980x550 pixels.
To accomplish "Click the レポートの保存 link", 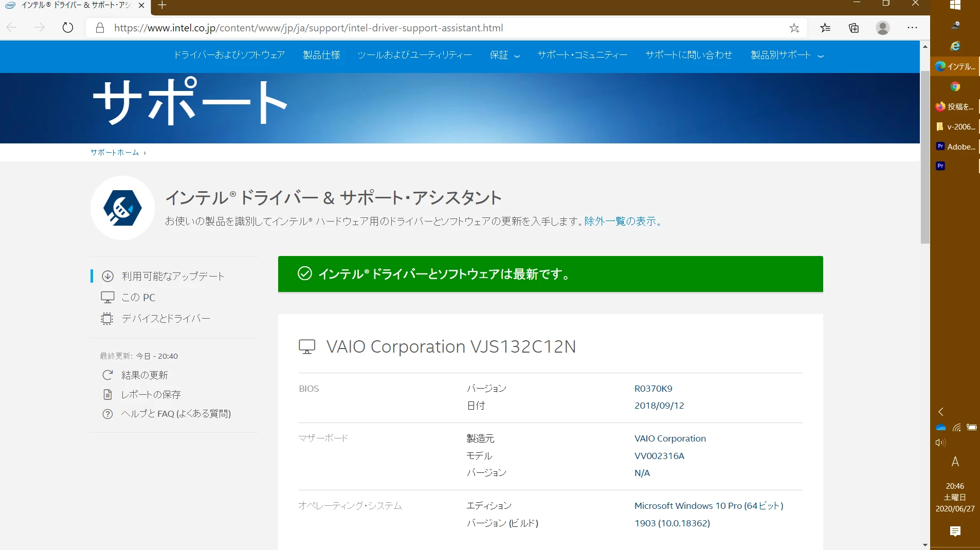I will click(151, 395).
